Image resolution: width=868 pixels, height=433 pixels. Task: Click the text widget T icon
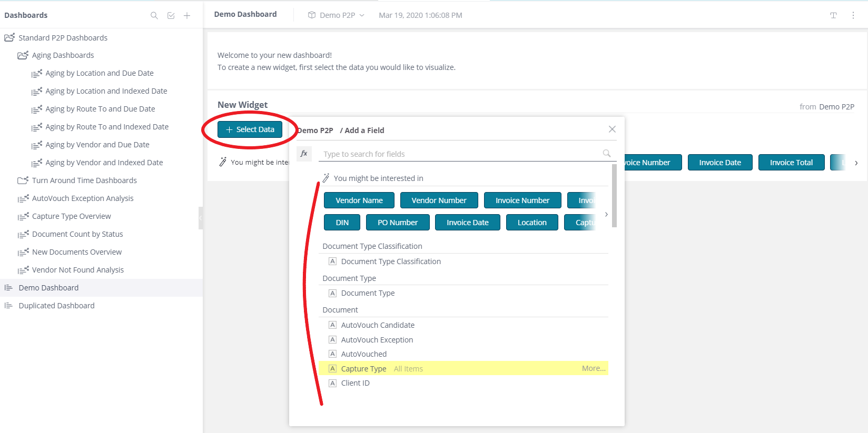pos(833,15)
